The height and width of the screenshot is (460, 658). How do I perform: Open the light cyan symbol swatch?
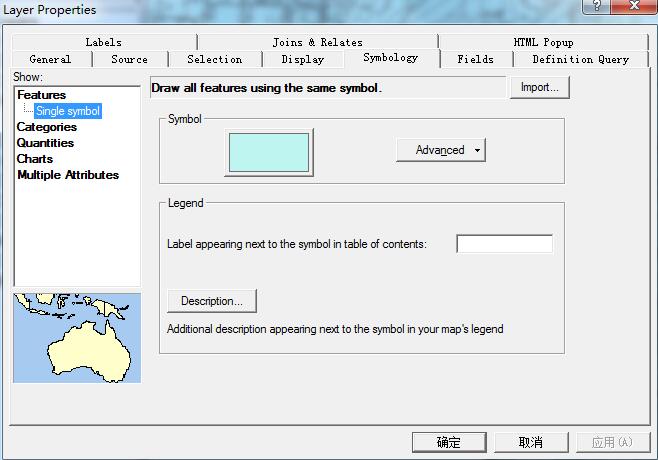click(x=269, y=152)
